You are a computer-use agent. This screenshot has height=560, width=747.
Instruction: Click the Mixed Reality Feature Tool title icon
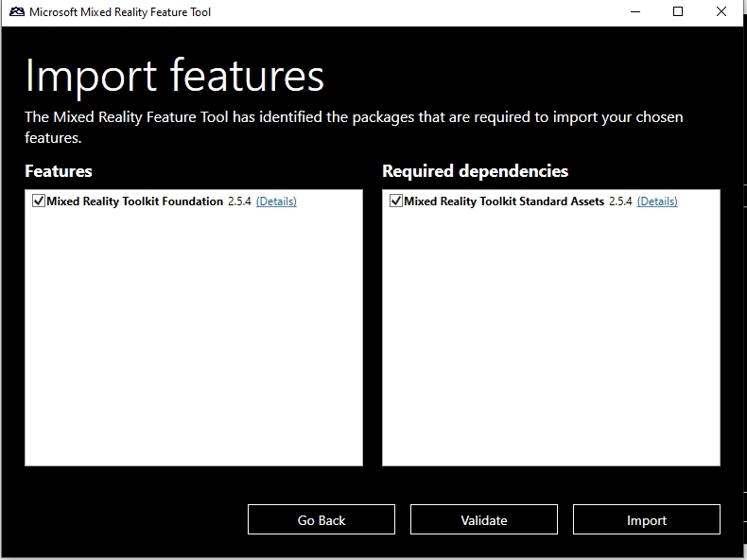(17, 12)
